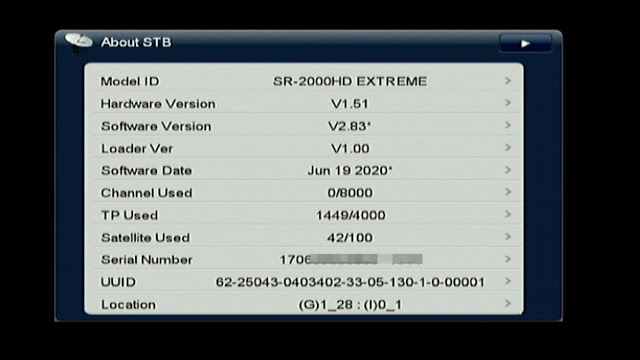Click the location value (G)1_28 : (I)0_1
Image resolution: width=640 pixels, height=360 pixels.
[350, 304]
